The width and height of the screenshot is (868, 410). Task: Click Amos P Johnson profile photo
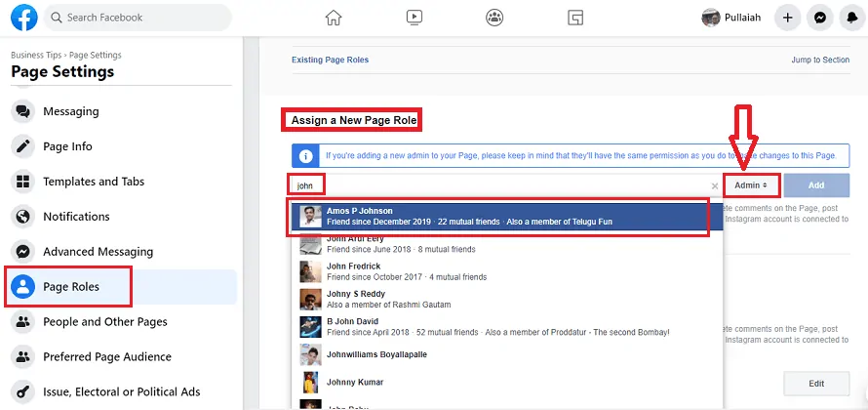point(310,217)
